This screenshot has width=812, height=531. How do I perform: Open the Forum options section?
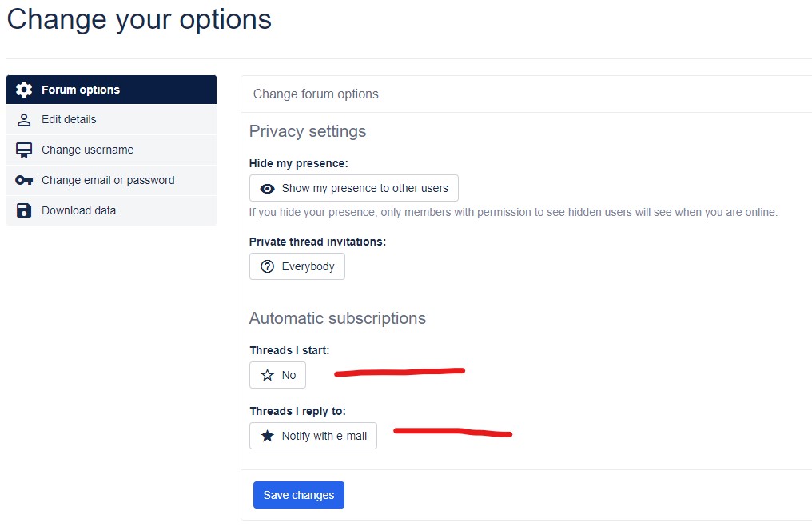(111, 90)
